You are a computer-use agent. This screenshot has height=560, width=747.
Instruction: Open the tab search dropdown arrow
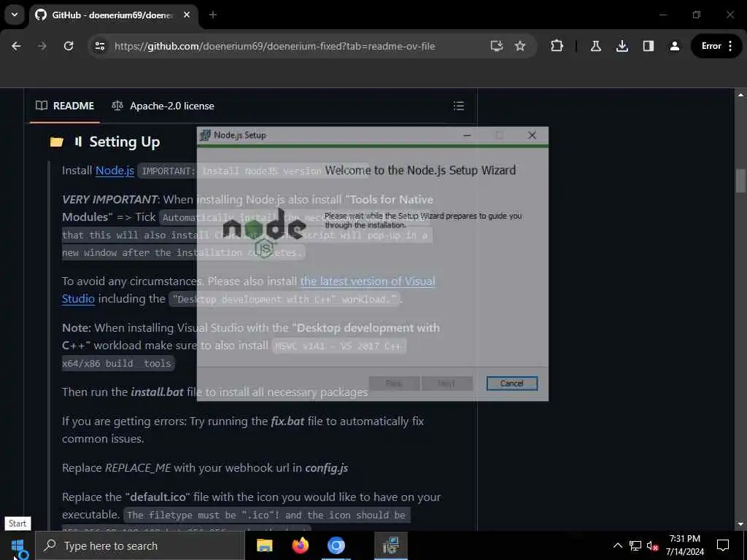pos(15,15)
